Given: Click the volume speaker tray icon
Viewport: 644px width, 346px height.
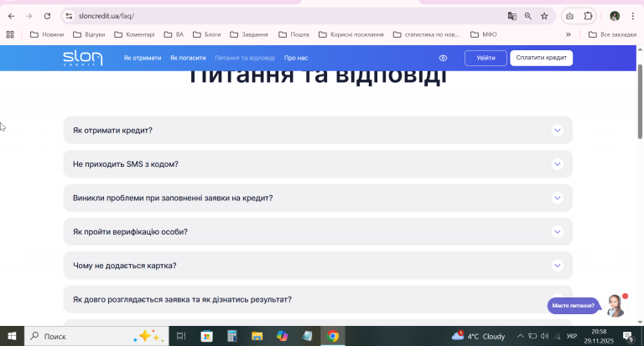Looking at the screenshot, I should 544,336.
